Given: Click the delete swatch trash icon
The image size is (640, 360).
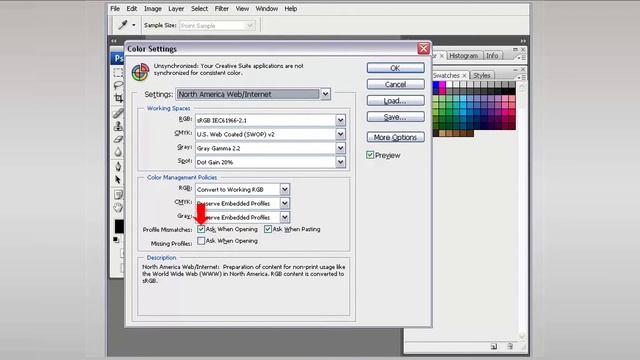Looking at the screenshot, I should pos(510,346).
